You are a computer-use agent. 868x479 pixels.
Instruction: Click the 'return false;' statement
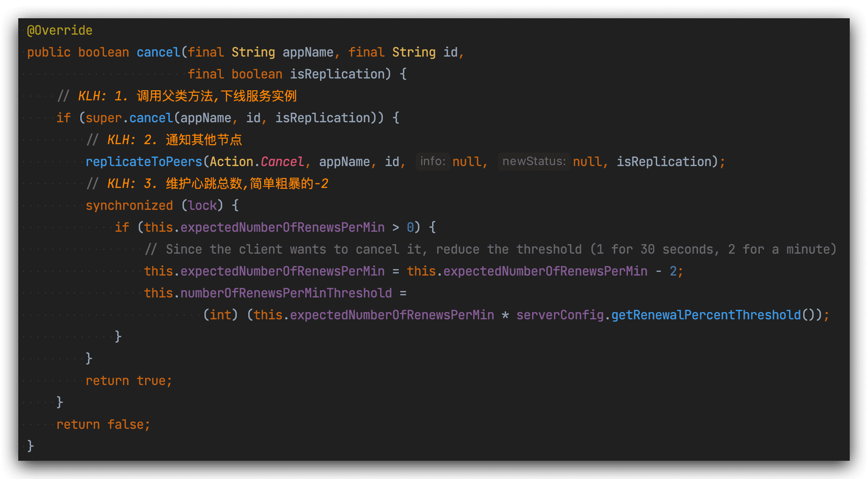click(104, 425)
